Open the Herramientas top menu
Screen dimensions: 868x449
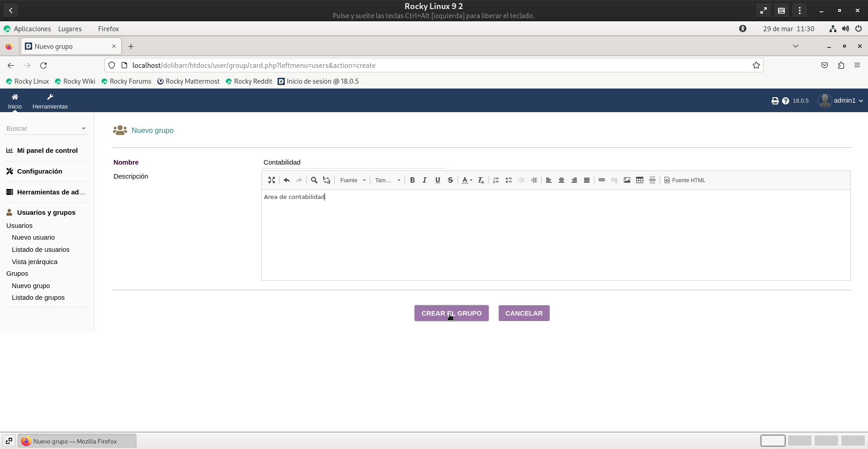pos(50,101)
